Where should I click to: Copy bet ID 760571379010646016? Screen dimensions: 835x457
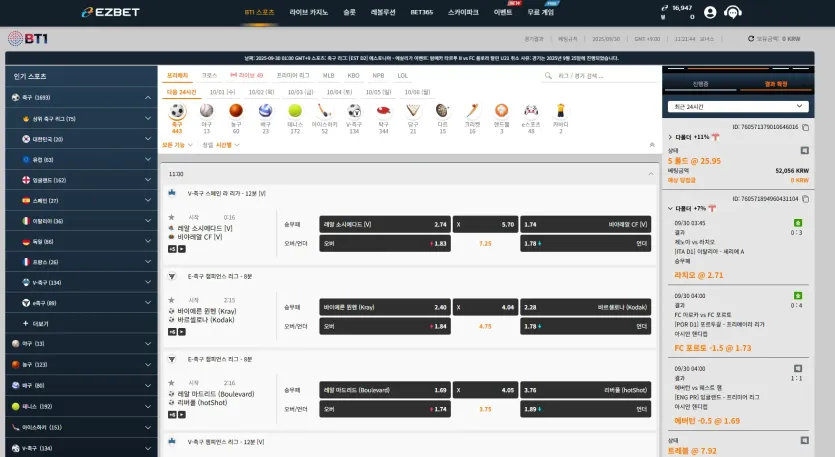[805, 127]
